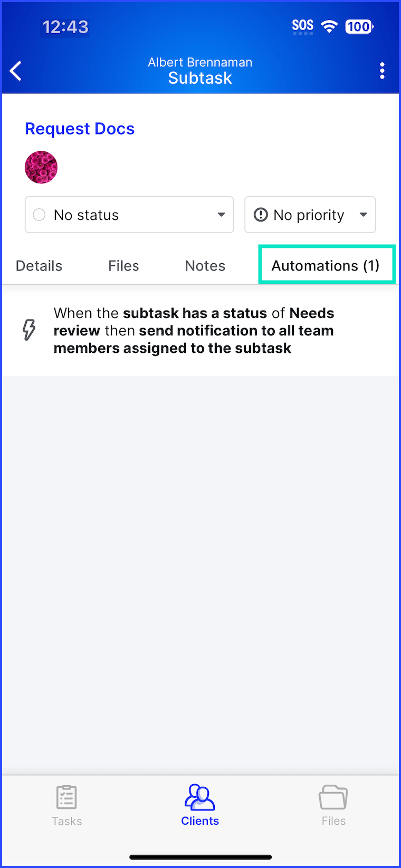Expand the No status dropdown arrow
This screenshot has width=401, height=868.
pos(221,215)
